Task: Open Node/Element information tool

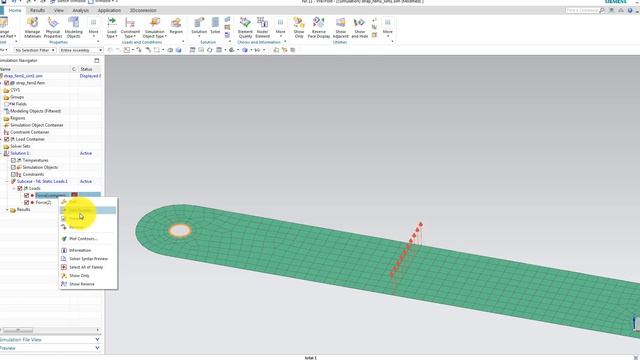Action: [x=262, y=28]
